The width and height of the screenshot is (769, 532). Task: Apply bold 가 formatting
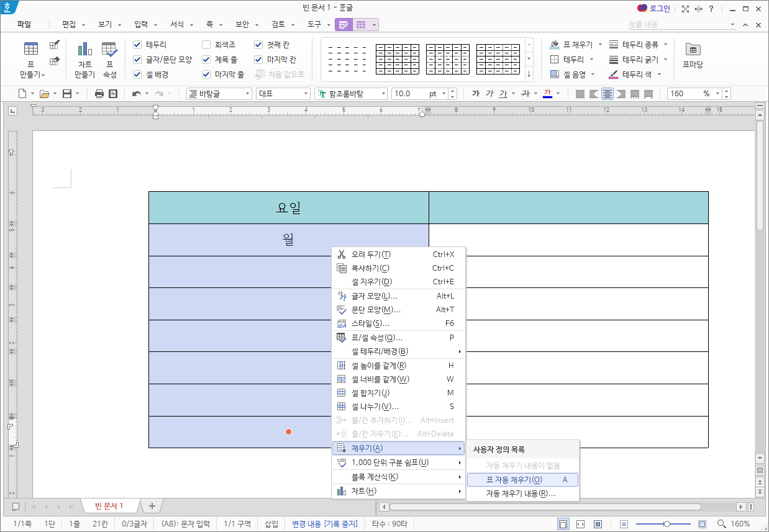[476, 94]
